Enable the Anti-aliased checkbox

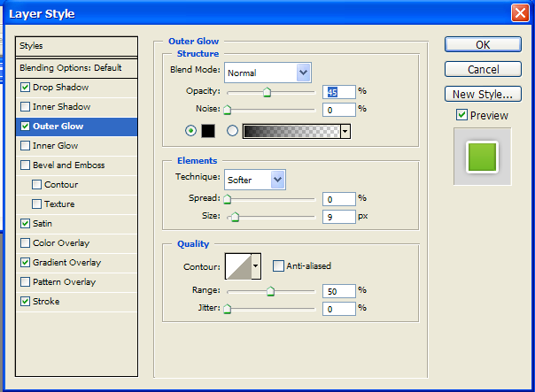pos(278,265)
